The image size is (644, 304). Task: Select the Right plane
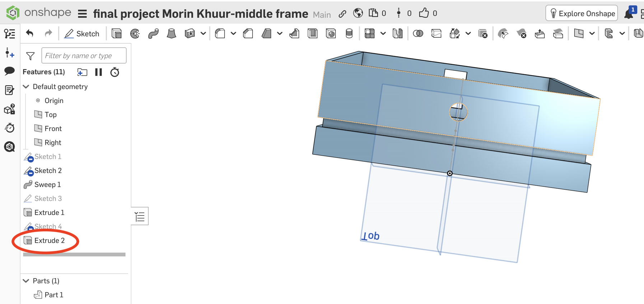point(53,143)
